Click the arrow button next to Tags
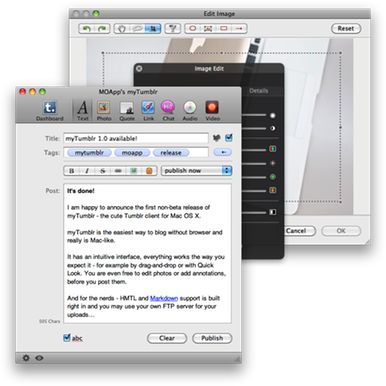386x386 pixels. (x=223, y=152)
